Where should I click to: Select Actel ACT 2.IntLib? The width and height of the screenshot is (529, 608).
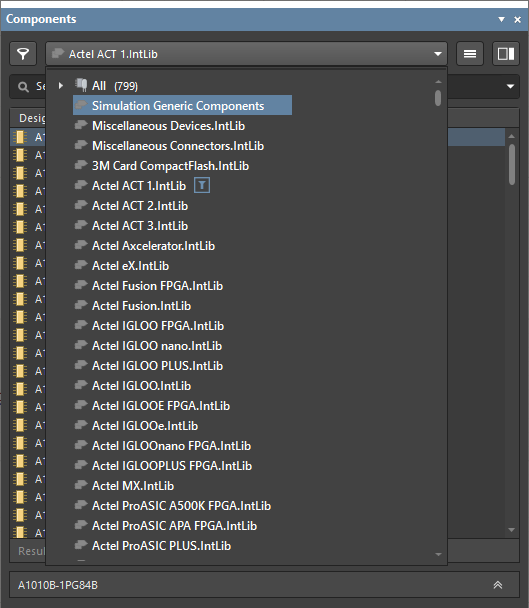pyautogui.click(x=140, y=206)
